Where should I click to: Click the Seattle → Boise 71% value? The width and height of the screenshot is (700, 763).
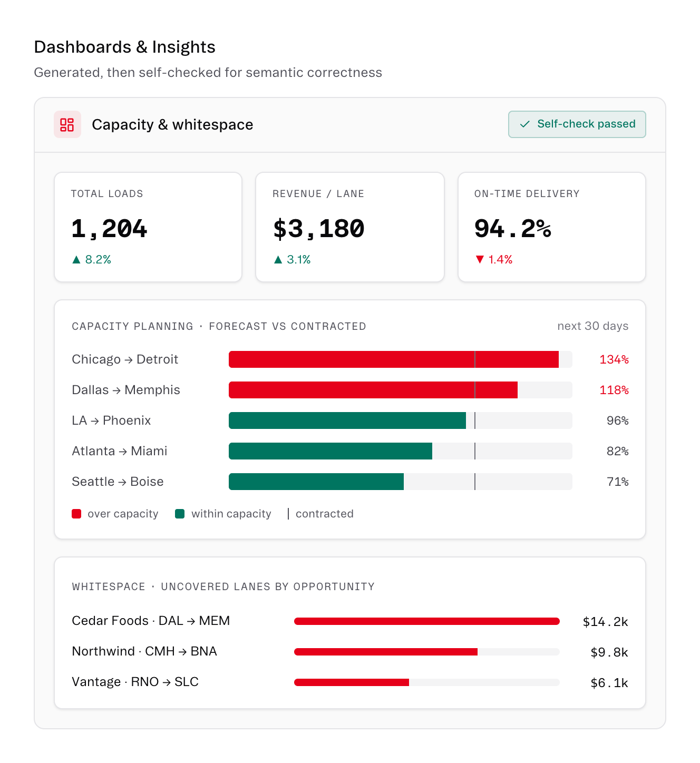coord(618,482)
